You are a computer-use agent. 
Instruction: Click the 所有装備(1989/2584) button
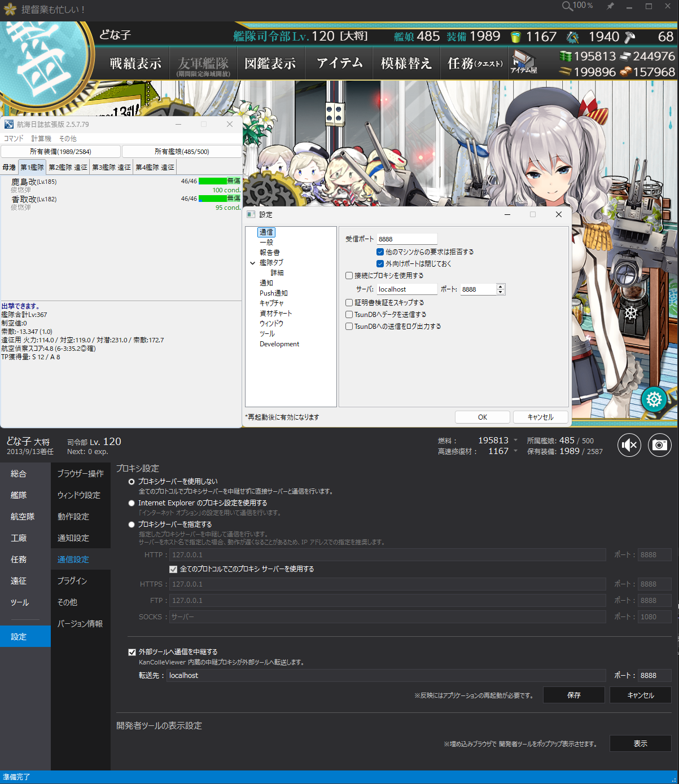coord(61,152)
